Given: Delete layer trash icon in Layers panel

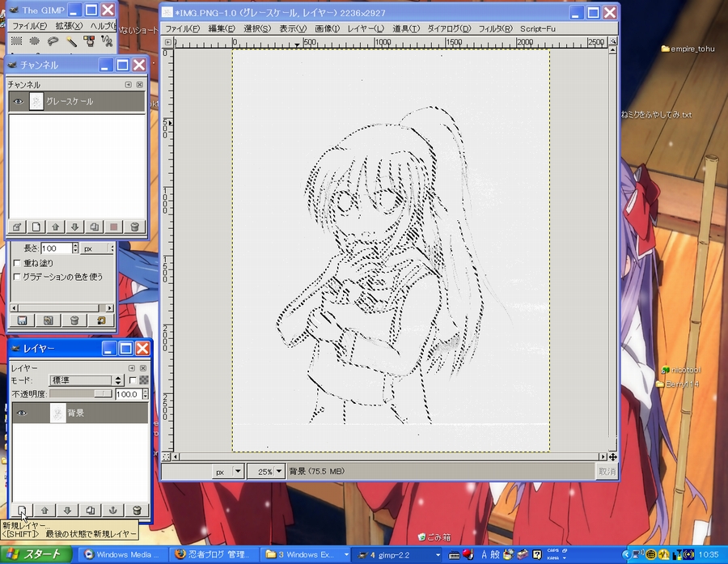Looking at the screenshot, I should point(137,510).
